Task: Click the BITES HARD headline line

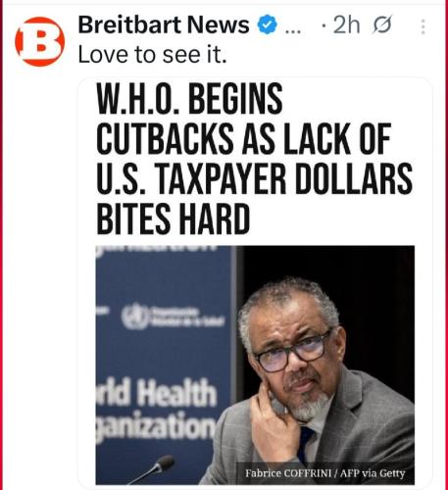Action: [x=174, y=219]
